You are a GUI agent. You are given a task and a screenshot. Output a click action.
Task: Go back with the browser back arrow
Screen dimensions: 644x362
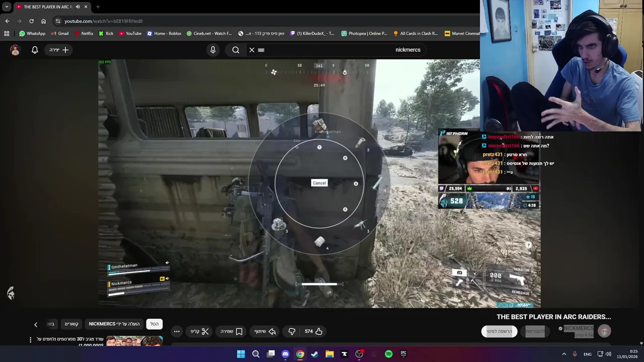7,21
